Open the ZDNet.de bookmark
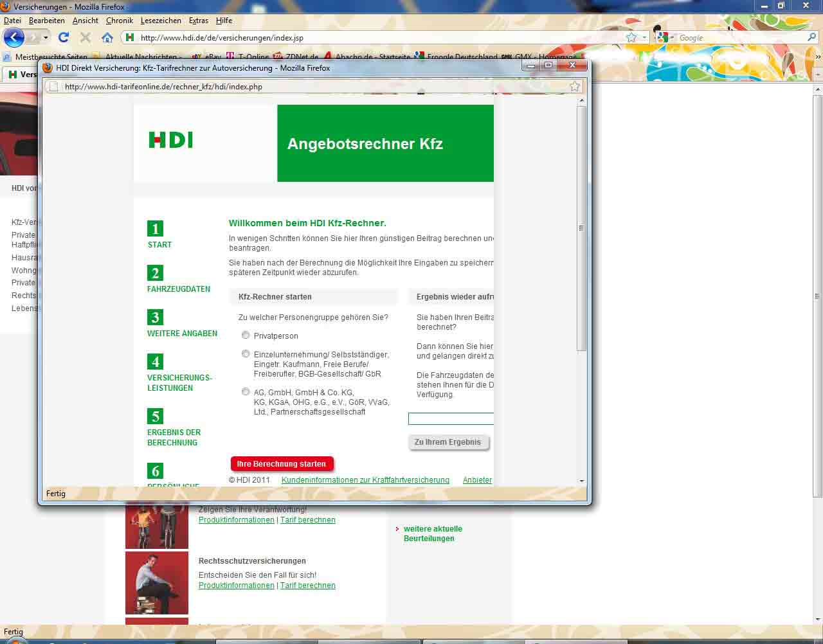 [296, 57]
